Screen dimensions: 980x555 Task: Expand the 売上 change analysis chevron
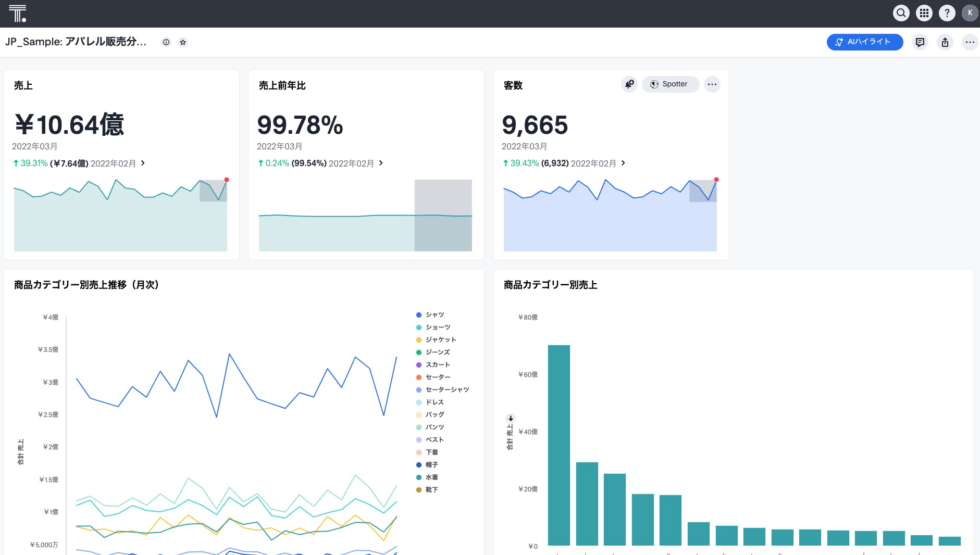click(143, 163)
